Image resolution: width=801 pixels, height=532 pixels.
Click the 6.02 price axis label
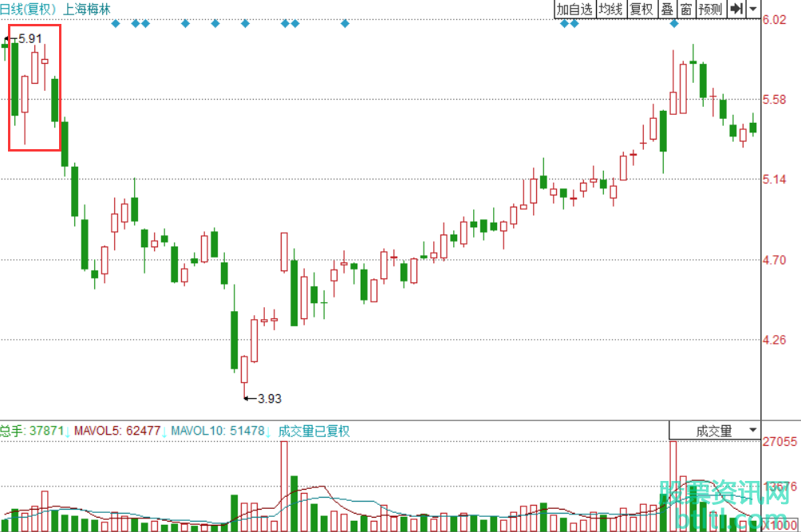[x=775, y=20]
